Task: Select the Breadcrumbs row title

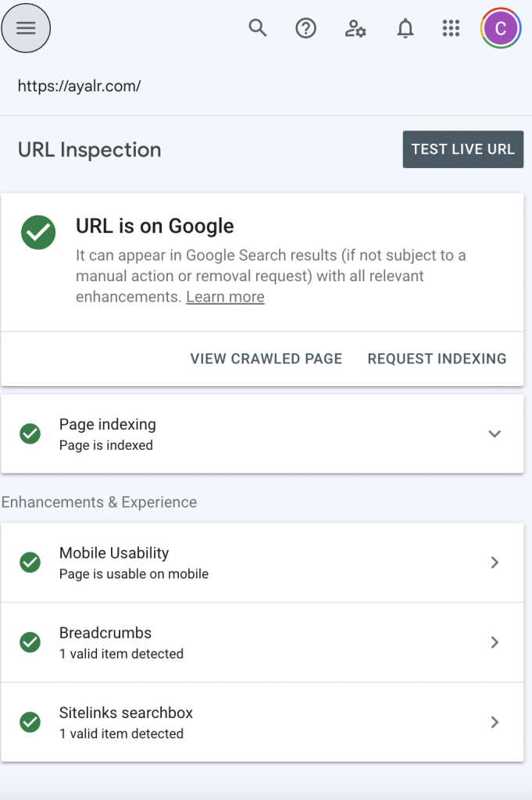Action: (105, 633)
